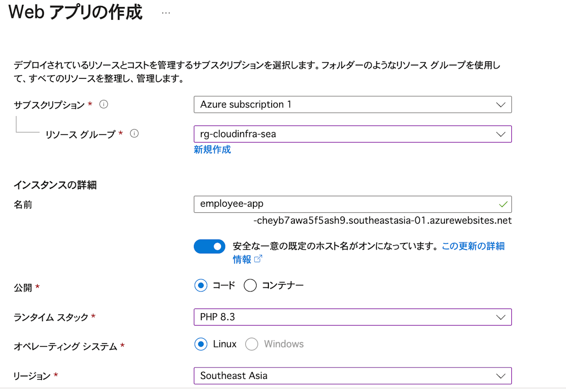Click 新規作成 to create a resource group
Viewport: 566px width, 392px height.
coord(212,150)
